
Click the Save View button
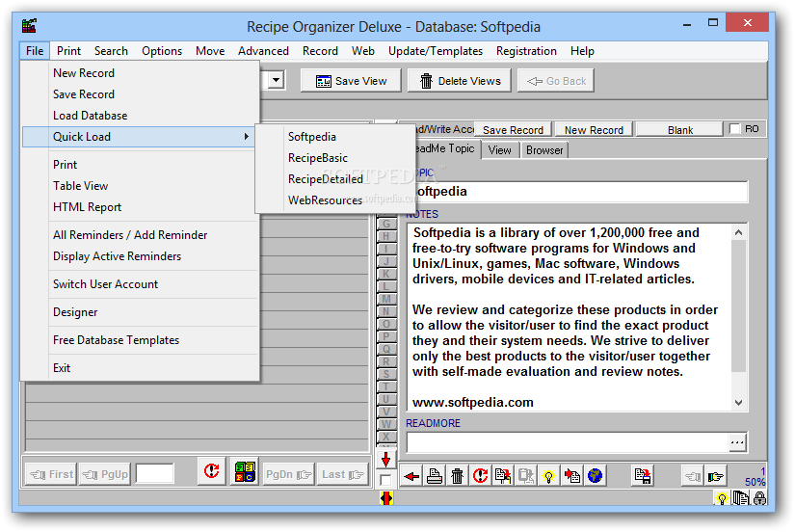[351, 81]
